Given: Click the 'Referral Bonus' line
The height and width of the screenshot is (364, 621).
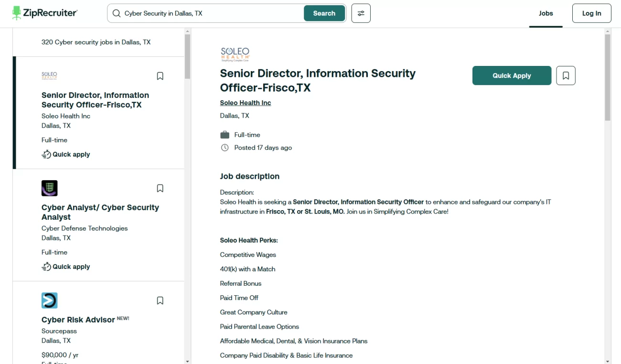Looking at the screenshot, I should tap(241, 283).
